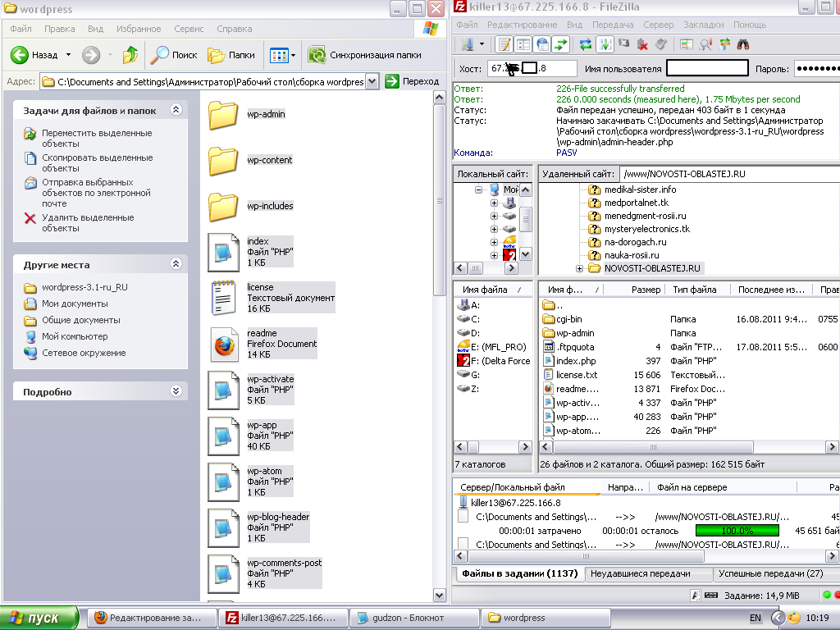Search remote files with the binoculars icon
Screen dimensions: 840x630
pyautogui.click(x=743, y=44)
